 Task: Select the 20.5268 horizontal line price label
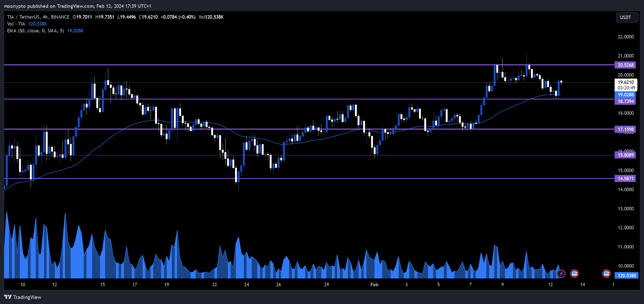point(625,65)
